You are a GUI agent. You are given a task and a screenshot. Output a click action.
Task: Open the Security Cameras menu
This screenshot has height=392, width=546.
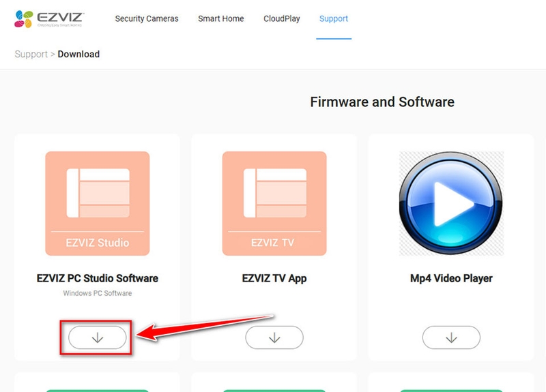pyautogui.click(x=147, y=19)
